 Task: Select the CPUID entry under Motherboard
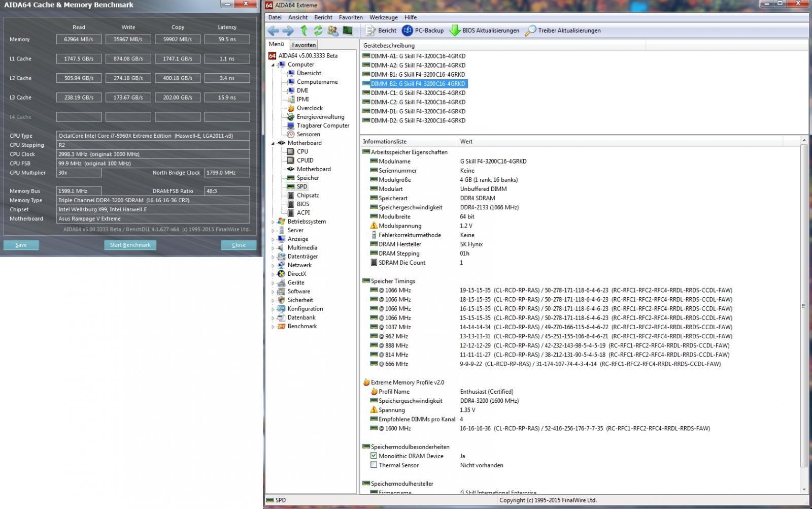(300, 161)
